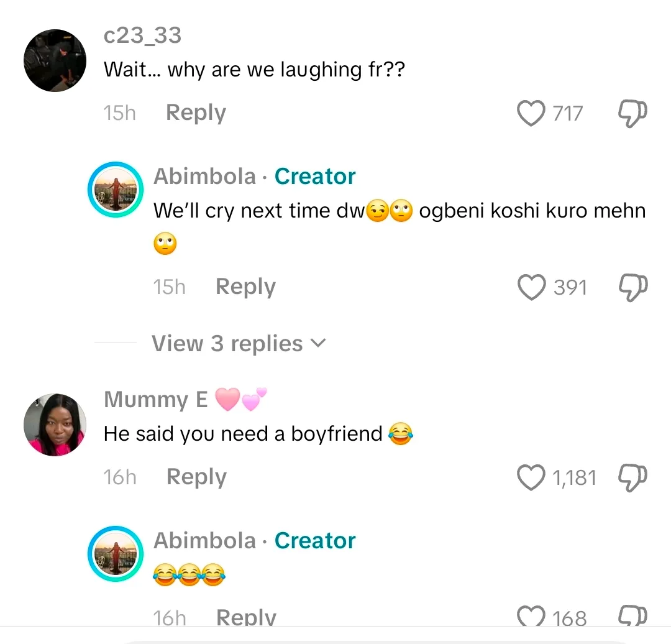This screenshot has height=644, width=671.
Task: Like c23_33's comment with the heart
Action: tap(531, 114)
